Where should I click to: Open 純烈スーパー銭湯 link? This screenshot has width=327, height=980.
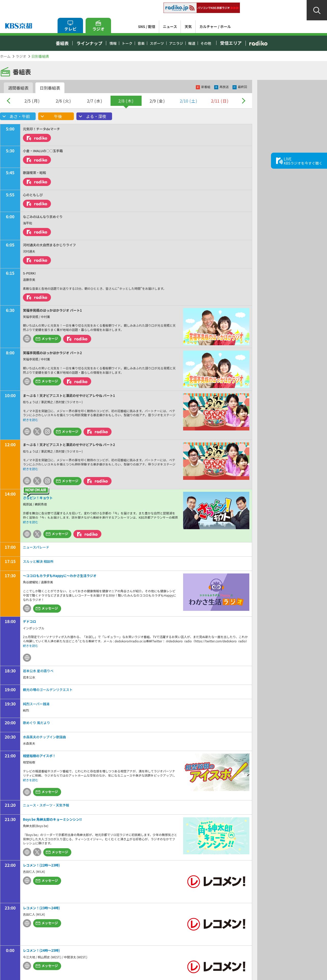pos(36,704)
